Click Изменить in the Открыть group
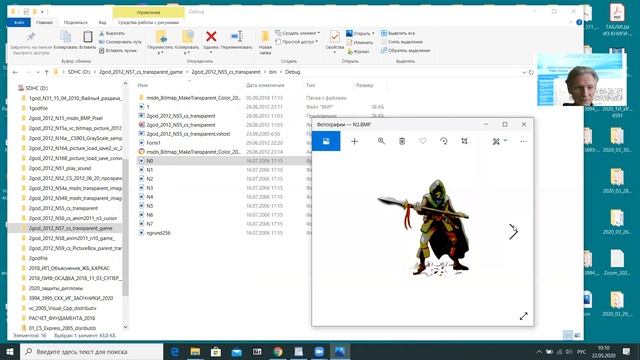This screenshot has width=640, height=360. [x=360, y=42]
